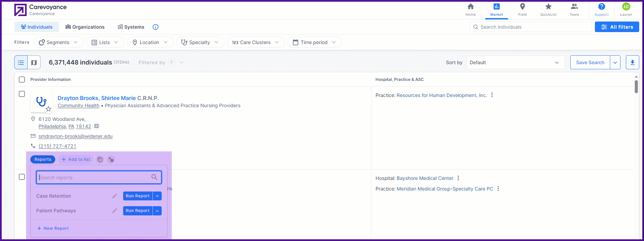
Task: Click email smdrayton-brooks@widener.edu
Action: 75,136
